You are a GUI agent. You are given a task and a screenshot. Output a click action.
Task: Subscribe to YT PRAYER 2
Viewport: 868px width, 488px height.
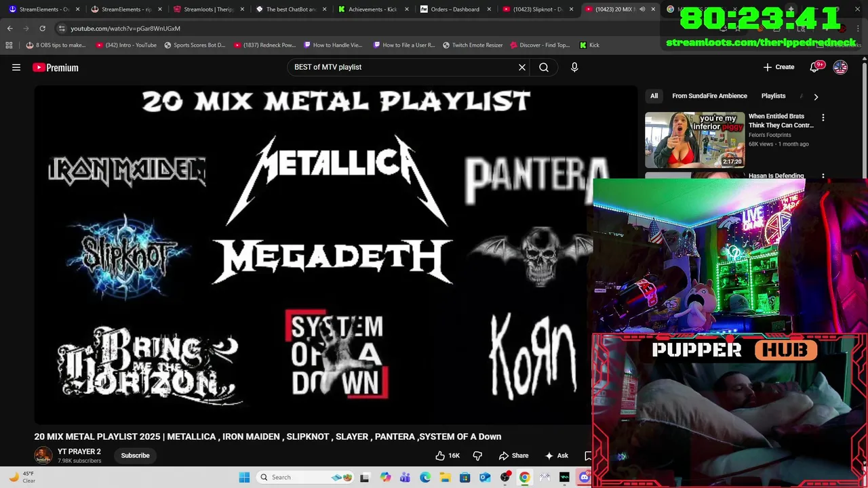click(135, 455)
